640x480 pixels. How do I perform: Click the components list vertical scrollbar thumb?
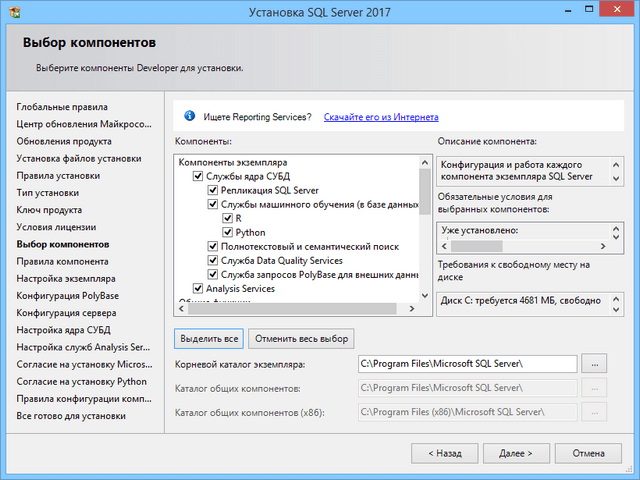tap(425, 192)
